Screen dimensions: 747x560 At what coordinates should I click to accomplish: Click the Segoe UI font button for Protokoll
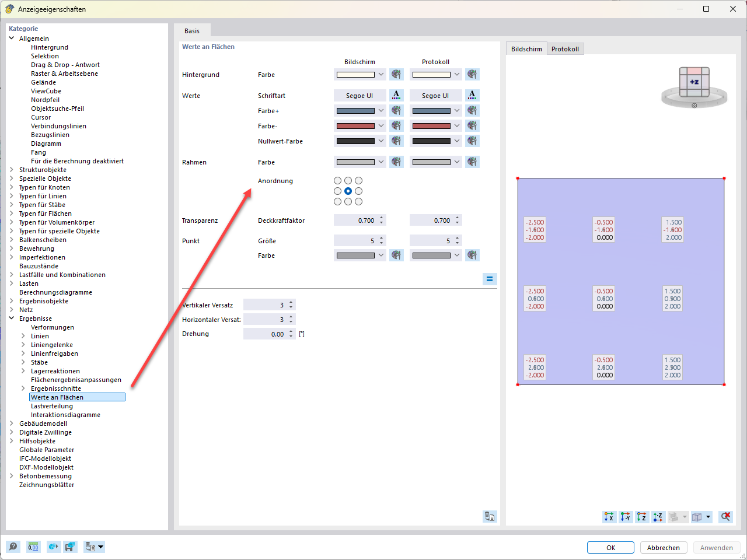point(435,95)
